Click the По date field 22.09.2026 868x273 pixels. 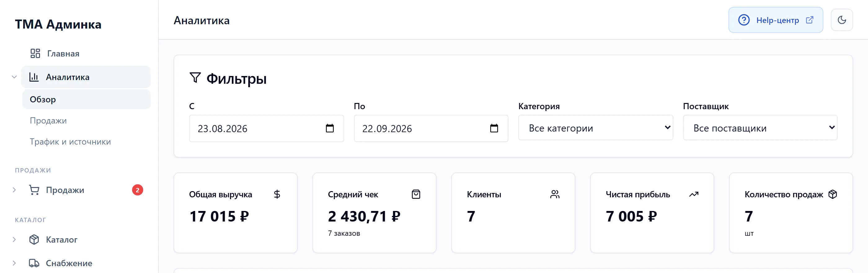(x=431, y=128)
